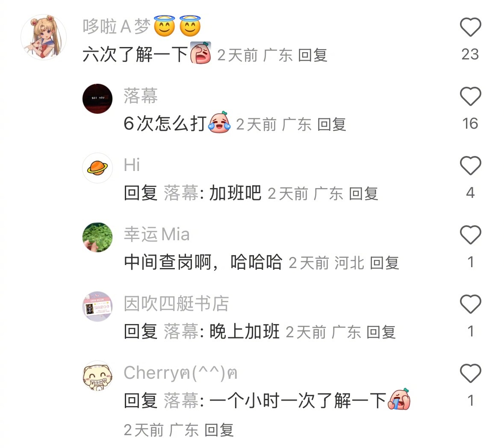Open Cherry's cat avatar
The height and width of the screenshot is (448, 504).
[x=97, y=376]
